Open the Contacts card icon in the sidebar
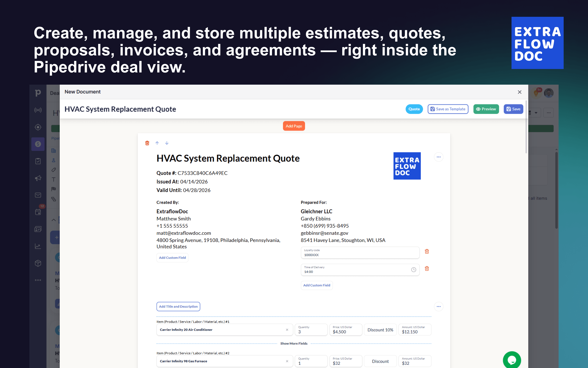This screenshot has width=588, height=368. pos(38,229)
